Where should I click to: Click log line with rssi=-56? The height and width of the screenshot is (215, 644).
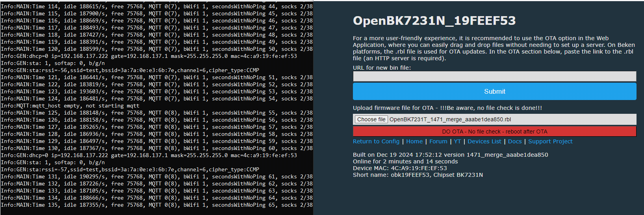tap(130, 70)
